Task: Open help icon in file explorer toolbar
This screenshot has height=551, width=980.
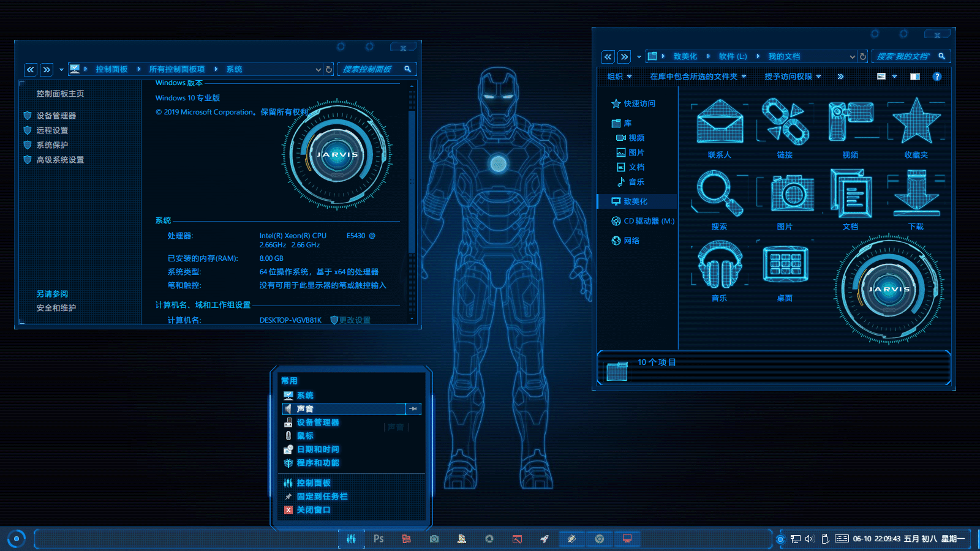Action: pyautogui.click(x=937, y=77)
